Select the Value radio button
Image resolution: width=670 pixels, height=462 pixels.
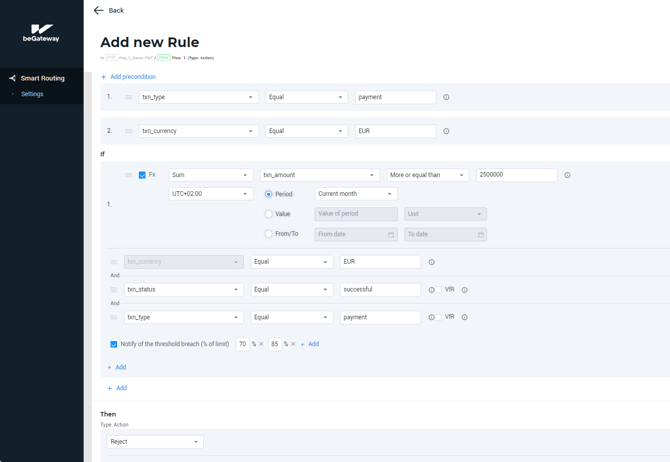point(268,214)
